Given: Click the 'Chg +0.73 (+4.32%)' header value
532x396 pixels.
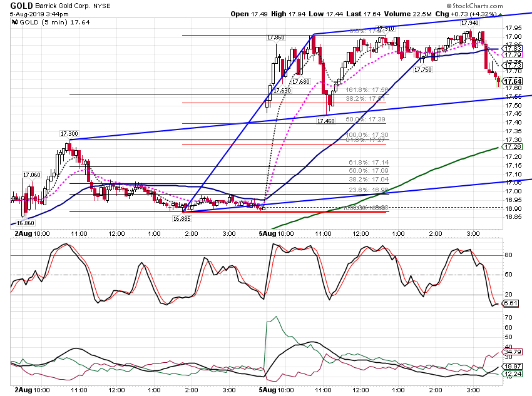Looking at the screenshot, I should pyautogui.click(x=466, y=14).
